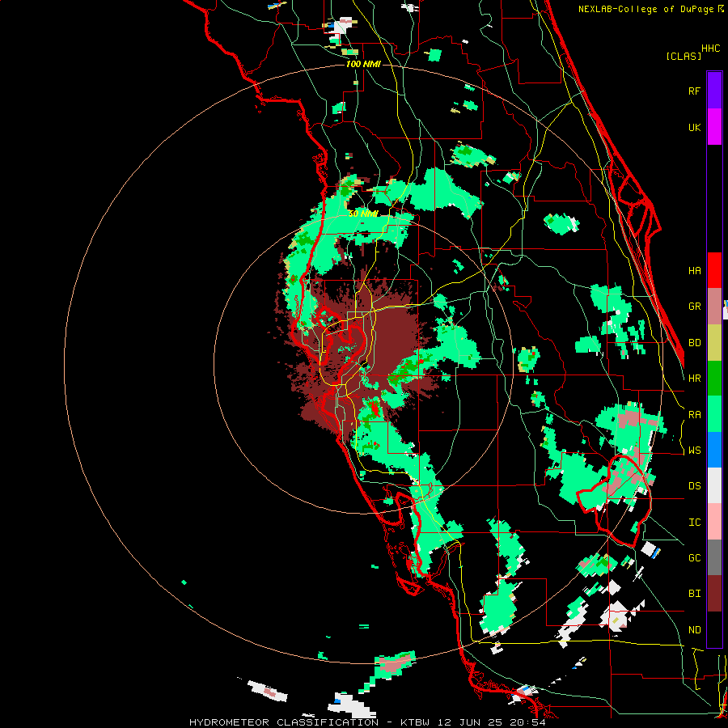Click the brown BI biological swatch
The image size is (728, 728).
tap(714, 594)
